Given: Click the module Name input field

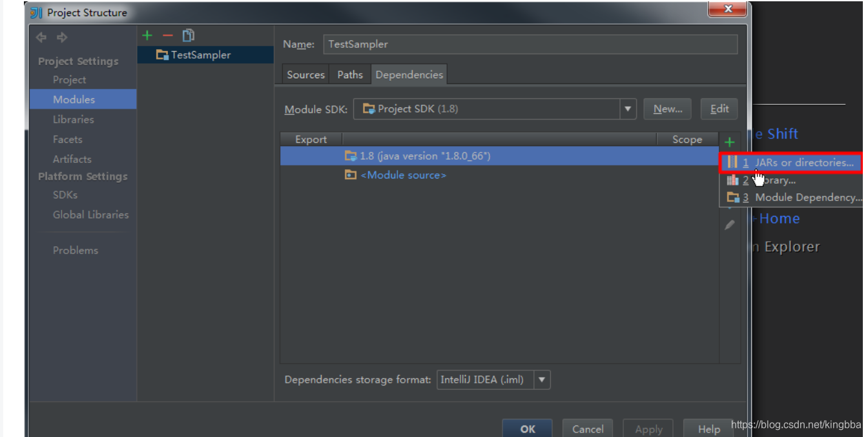Looking at the screenshot, I should 530,44.
